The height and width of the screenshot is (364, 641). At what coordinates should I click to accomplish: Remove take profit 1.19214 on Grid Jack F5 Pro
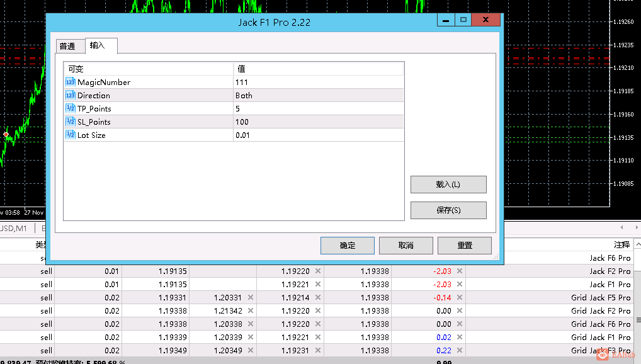317,297
